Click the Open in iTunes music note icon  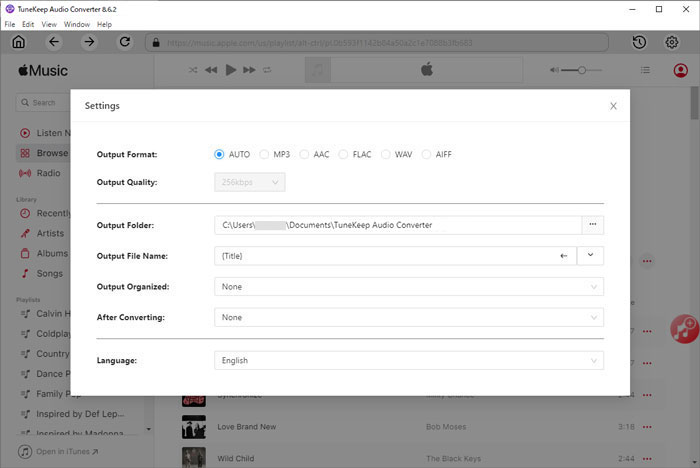tap(25, 451)
